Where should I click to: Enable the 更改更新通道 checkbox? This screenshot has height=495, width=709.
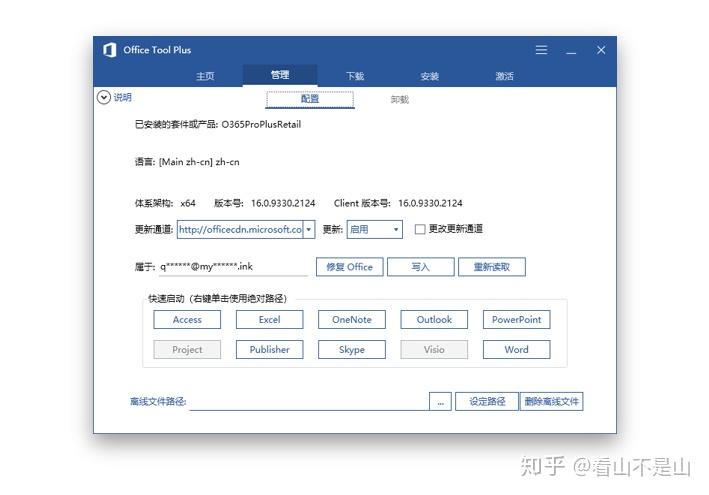click(x=420, y=229)
